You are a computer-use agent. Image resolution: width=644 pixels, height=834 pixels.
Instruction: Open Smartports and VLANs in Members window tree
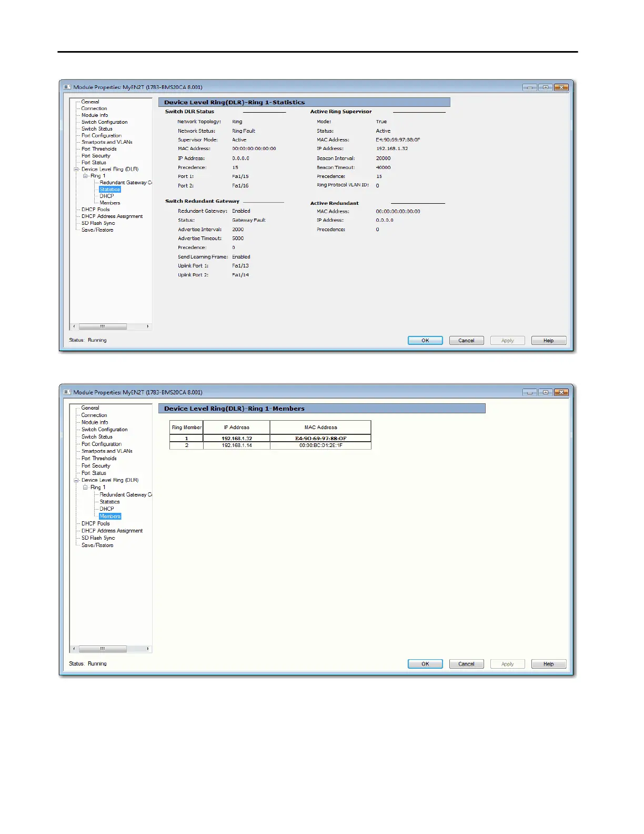[107, 451]
